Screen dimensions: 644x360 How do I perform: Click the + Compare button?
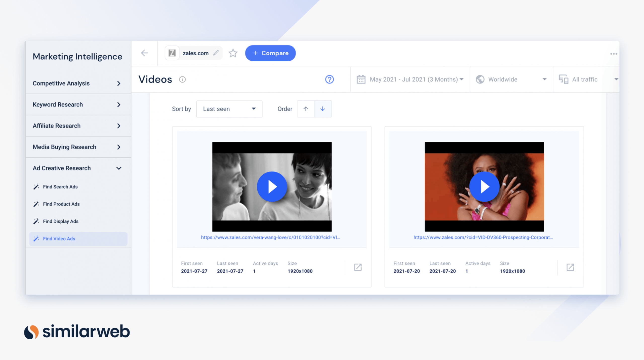click(271, 53)
